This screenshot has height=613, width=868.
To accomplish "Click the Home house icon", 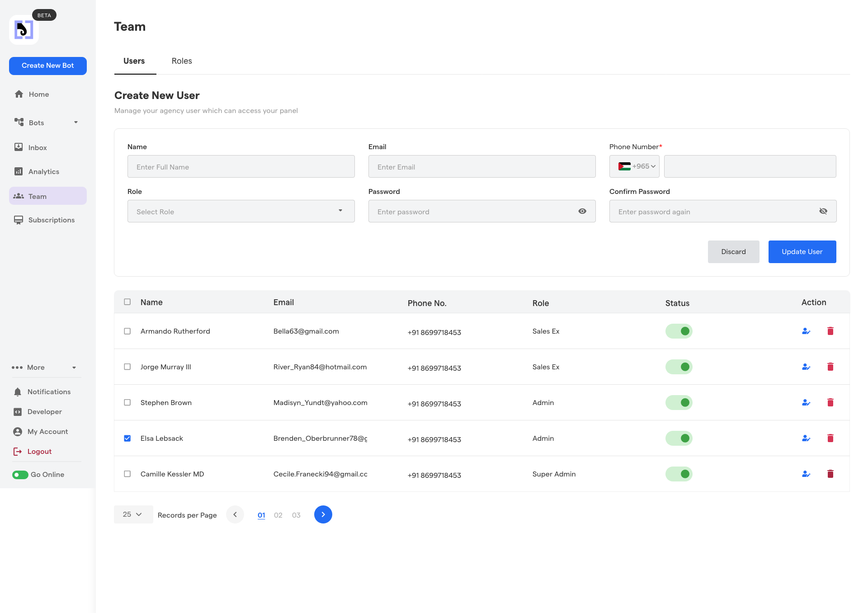I will pyautogui.click(x=19, y=94).
